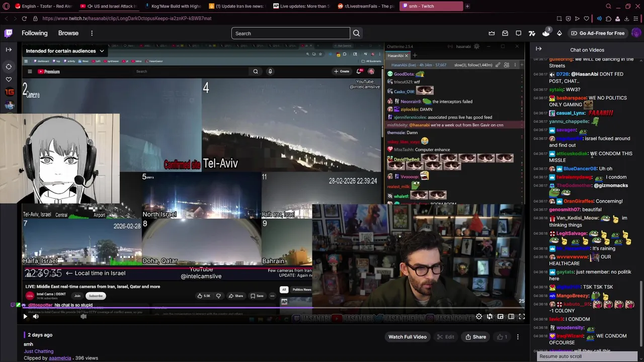Viewport: 644px width, 362px height.
Task: Go back with browser back arrow
Action: [6, 19]
